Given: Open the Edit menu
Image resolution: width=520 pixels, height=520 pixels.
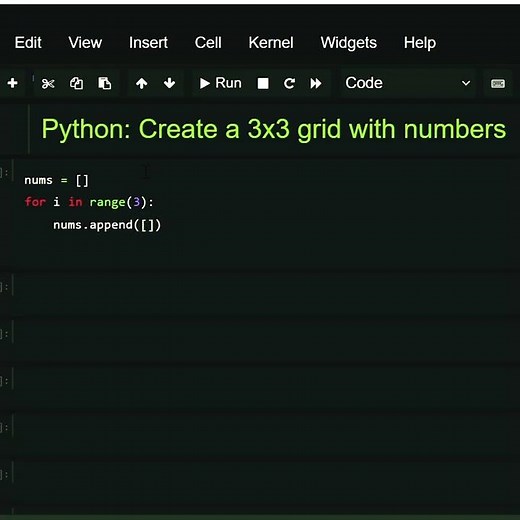Looking at the screenshot, I should tap(28, 43).
